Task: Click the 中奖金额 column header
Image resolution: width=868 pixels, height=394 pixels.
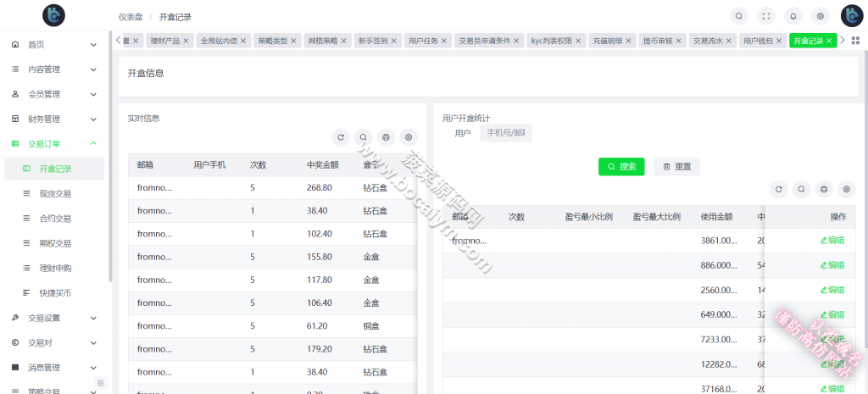Action: coord(323,165)
